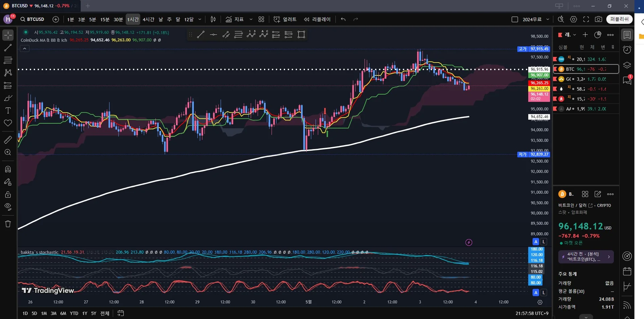Image resolution: width=644 pixels, height=319 pixels.
Task: Select the 1시간 timeframe
Action: [x=133, y=19]
